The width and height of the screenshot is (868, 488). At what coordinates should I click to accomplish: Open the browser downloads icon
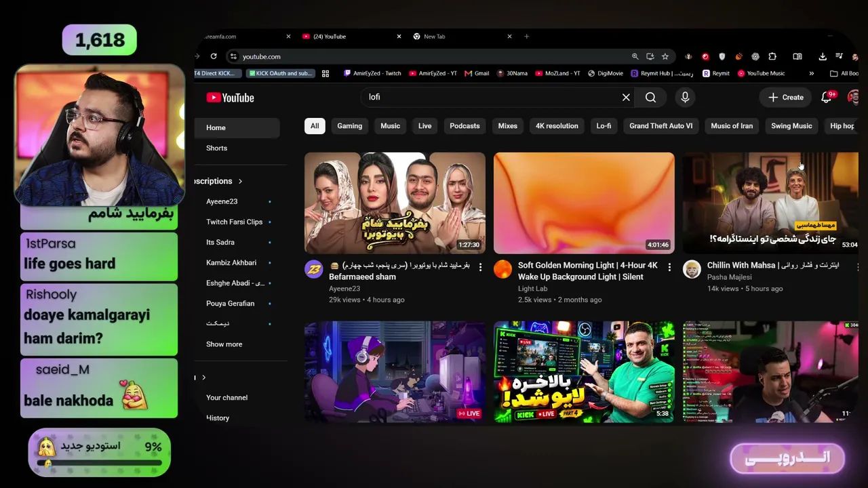823,56
